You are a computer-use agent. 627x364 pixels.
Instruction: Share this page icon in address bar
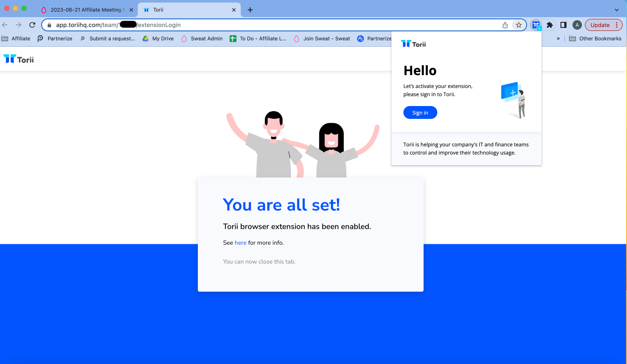click(505, 25)
